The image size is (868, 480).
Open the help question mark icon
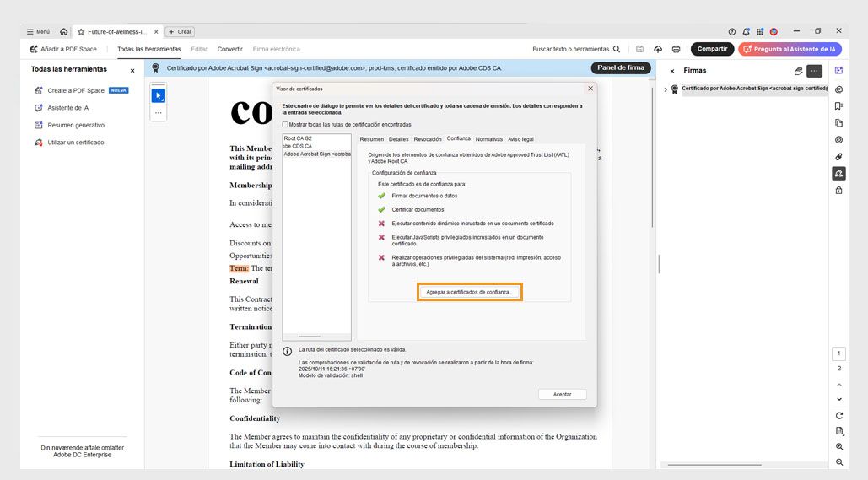[x=732, y=31]
